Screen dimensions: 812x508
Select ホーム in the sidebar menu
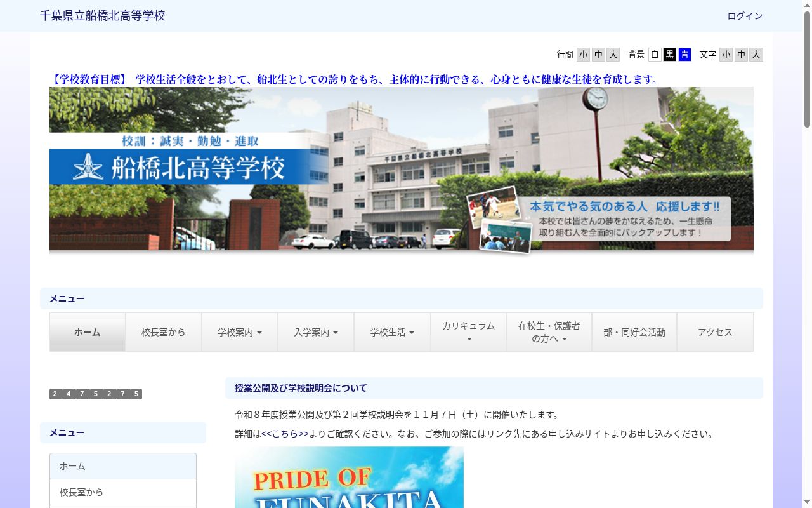coord(123,466)
